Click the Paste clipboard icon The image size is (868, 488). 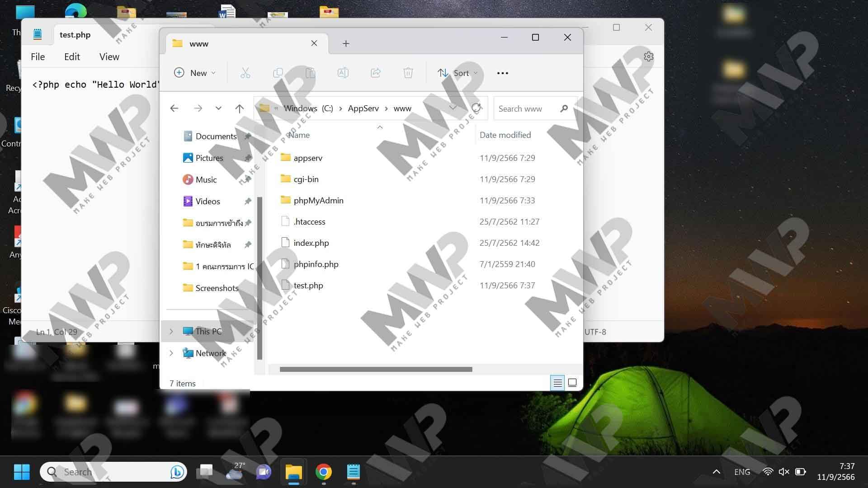point(310,73)
